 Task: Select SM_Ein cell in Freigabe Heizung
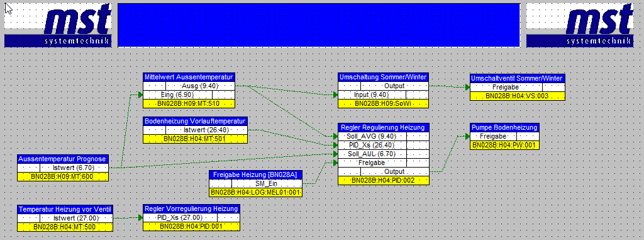tap(267, 183)
